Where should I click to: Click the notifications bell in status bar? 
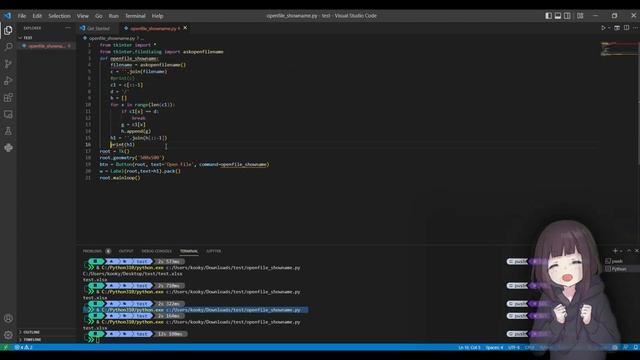(636, 347)
